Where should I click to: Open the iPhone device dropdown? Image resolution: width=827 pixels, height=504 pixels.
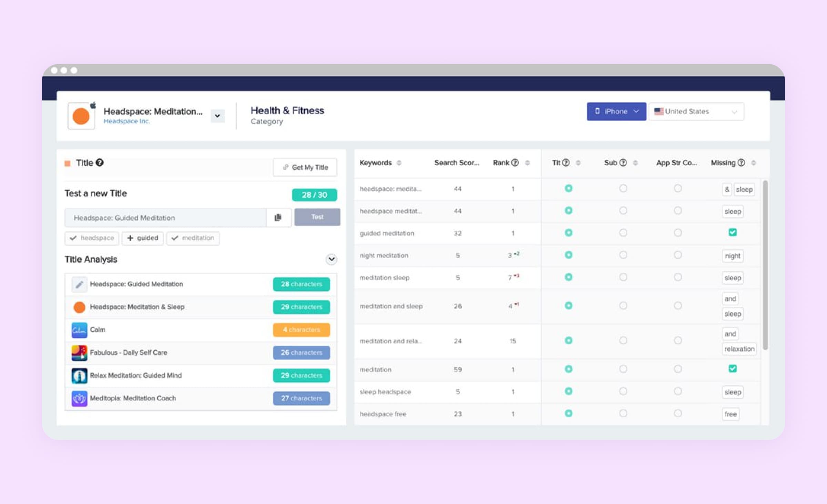tap(616, 112)
